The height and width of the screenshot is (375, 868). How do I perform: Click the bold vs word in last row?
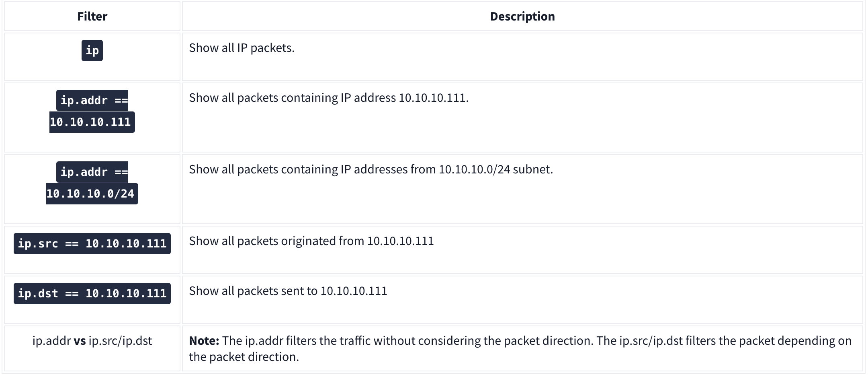[80, 341]
